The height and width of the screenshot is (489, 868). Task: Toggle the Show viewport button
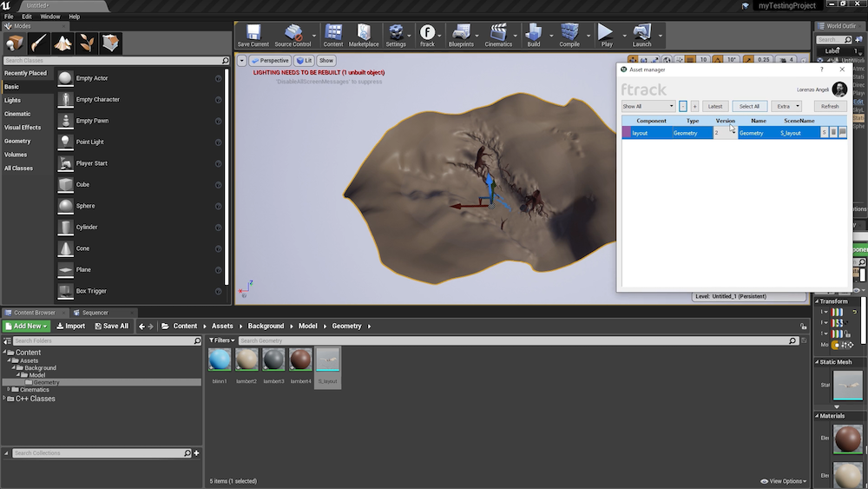pos(326,60)
